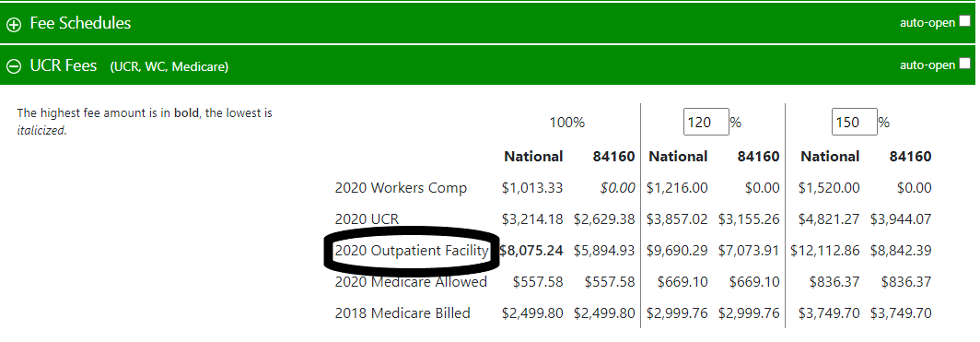Collapse UCR Fees using minus icon
Screen dimensions: 980x342
coord(13,65)
